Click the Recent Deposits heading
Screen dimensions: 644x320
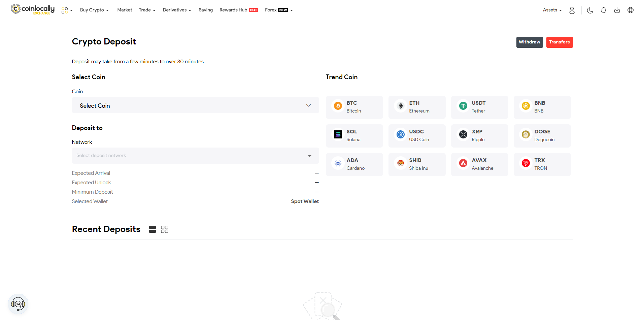106,229
